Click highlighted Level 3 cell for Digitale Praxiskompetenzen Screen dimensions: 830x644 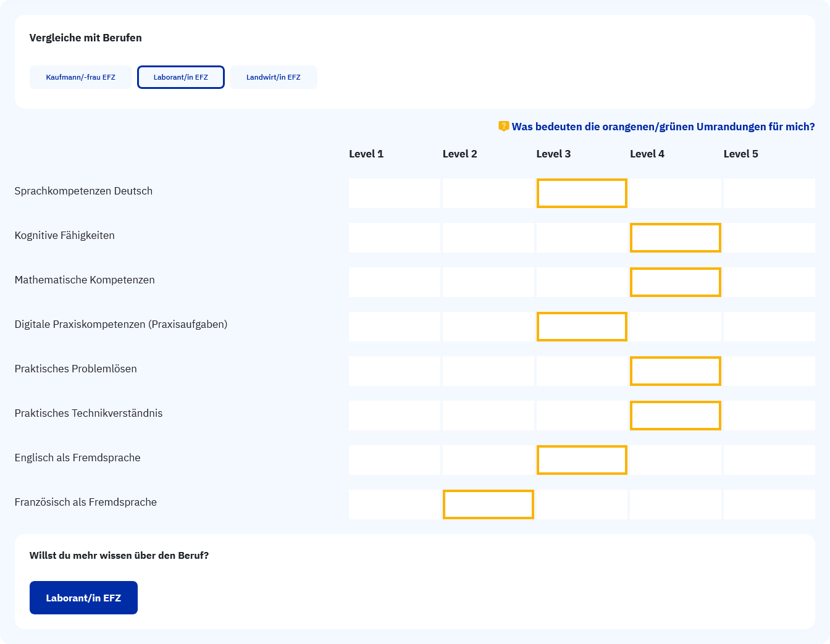pyautogui.click(x=582, y=327)
